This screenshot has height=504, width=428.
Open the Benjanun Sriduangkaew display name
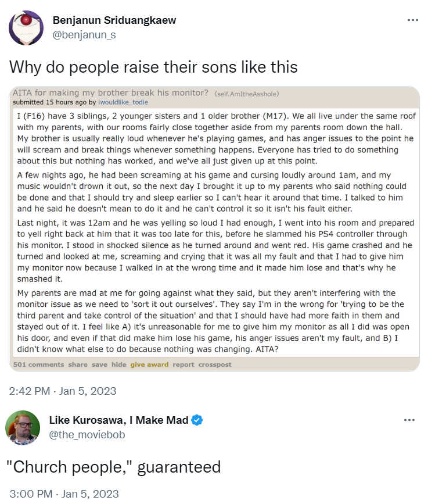point(114,20)
